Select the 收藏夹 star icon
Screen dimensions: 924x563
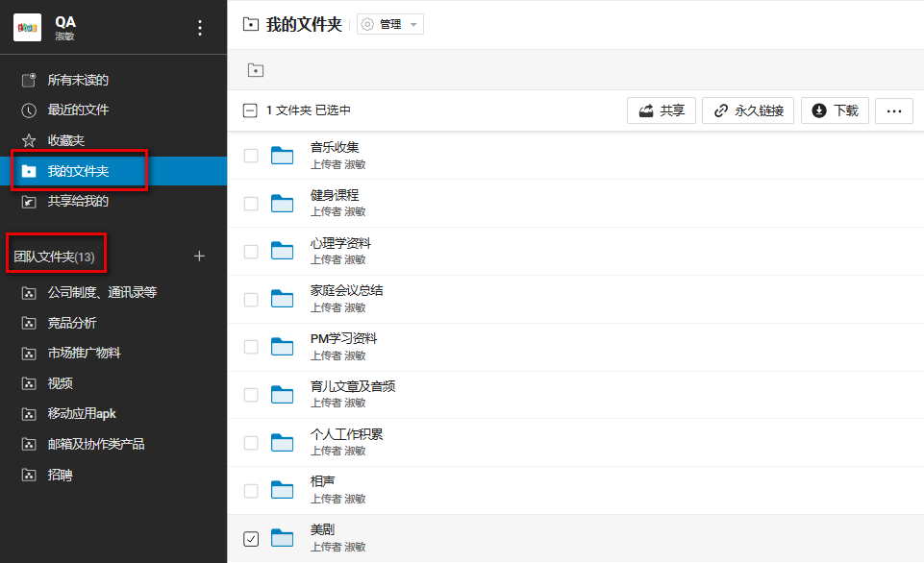(29, 138)
